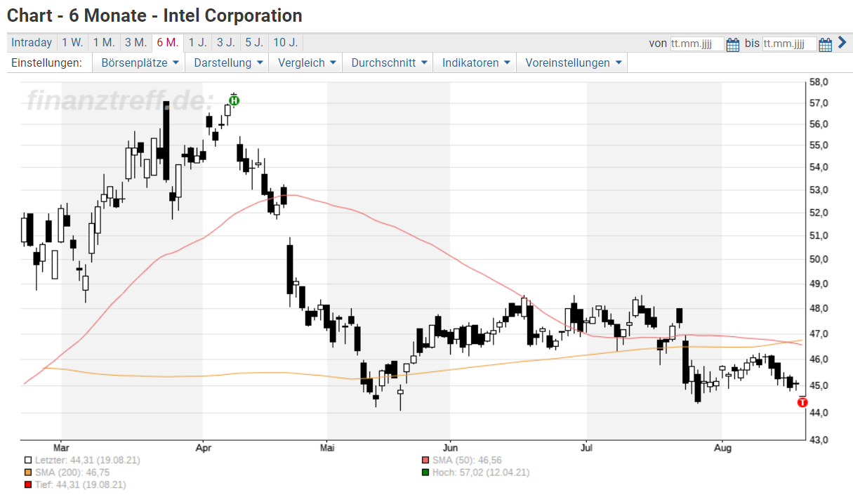
Task: Click the 'Chart - 6 Monate - Intel Corporation' heading
Action: click(x=155, y=15)
